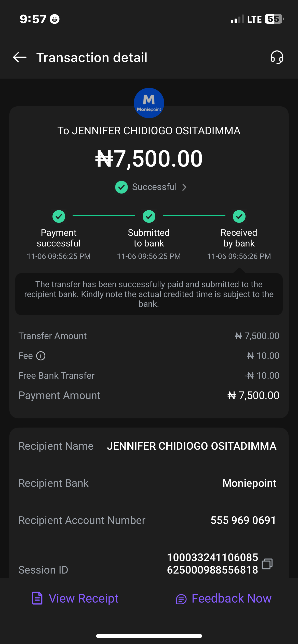Screen dimensions: 298x644
Task: Tap the Submitted to bank step checkmark
Action: point(149,216)
